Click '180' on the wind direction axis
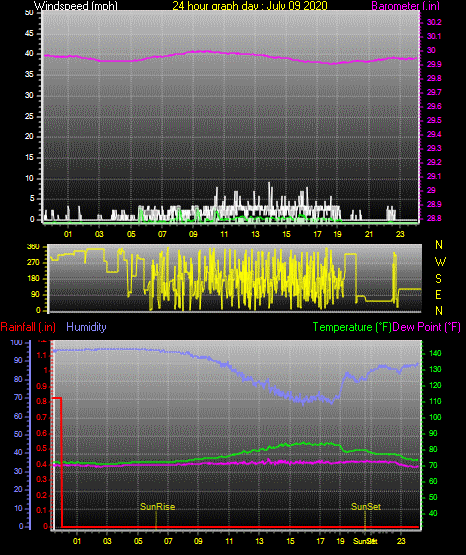The width and height of the screenshot is (466, 555). pos(34,279)
